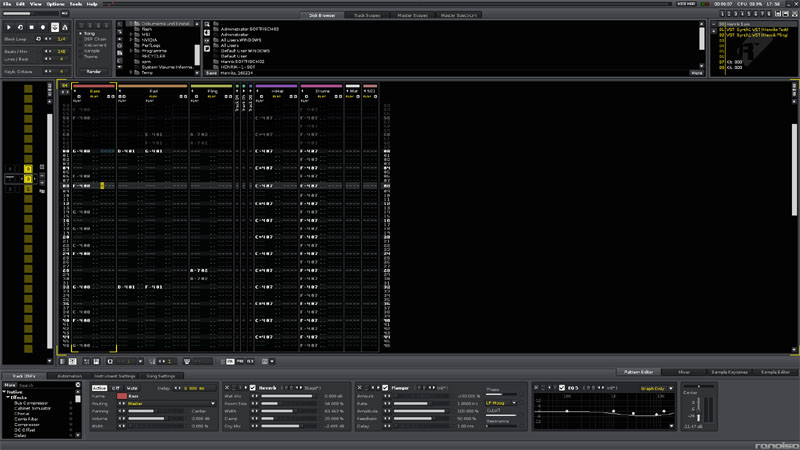Toggle the metronome icon

click(65, 27)
